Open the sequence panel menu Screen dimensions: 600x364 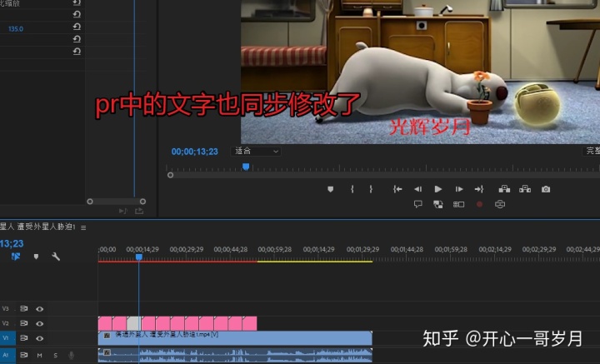pos(83,227)
